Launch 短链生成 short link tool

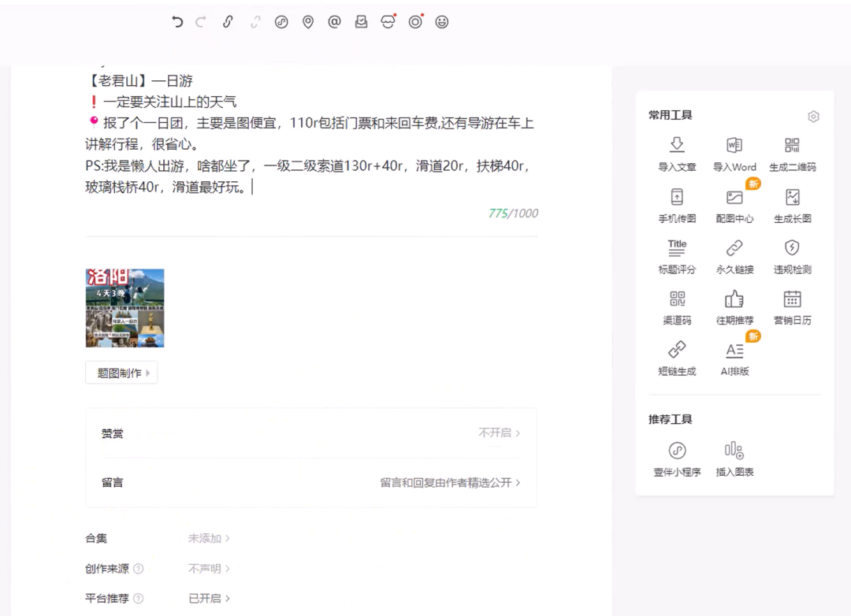coord(677,358)
